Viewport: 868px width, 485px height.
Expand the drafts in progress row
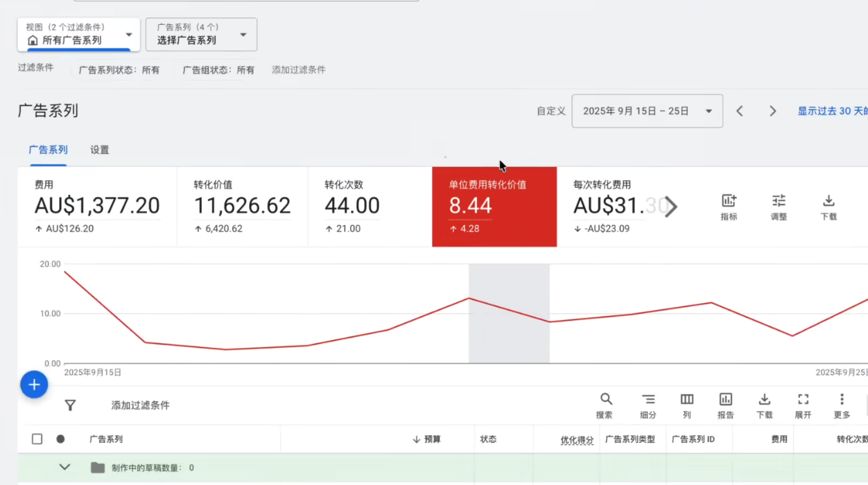[64, 467]
